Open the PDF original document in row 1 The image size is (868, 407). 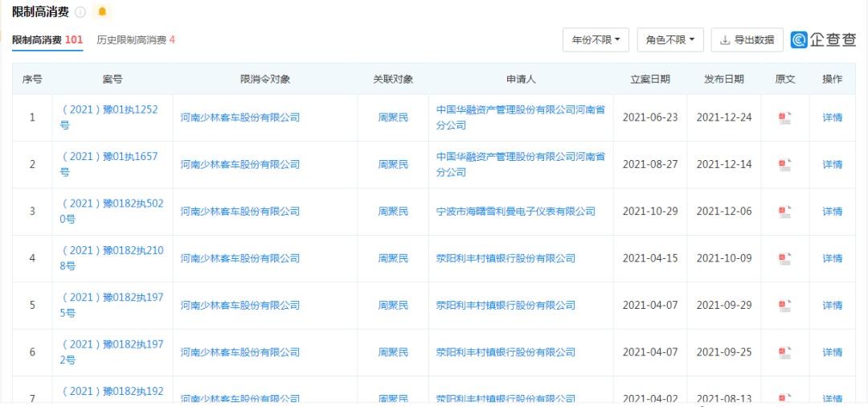pos(784,117)
